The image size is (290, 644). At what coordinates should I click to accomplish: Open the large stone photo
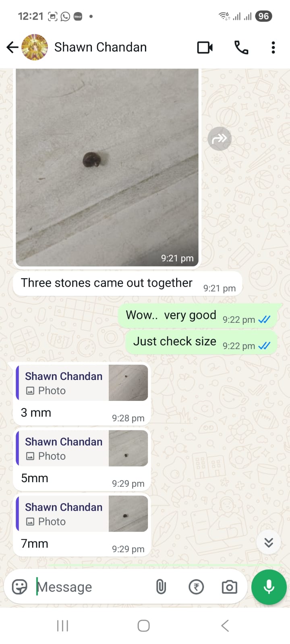[107, 167]
